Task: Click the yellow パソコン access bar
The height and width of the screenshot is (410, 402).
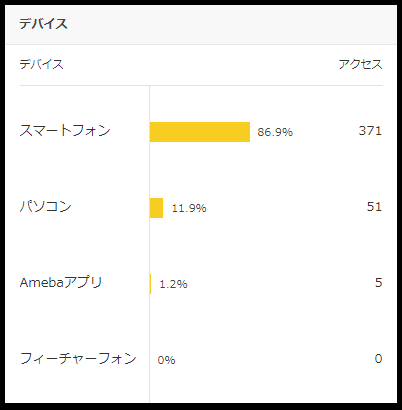Action: pos(156,208)
